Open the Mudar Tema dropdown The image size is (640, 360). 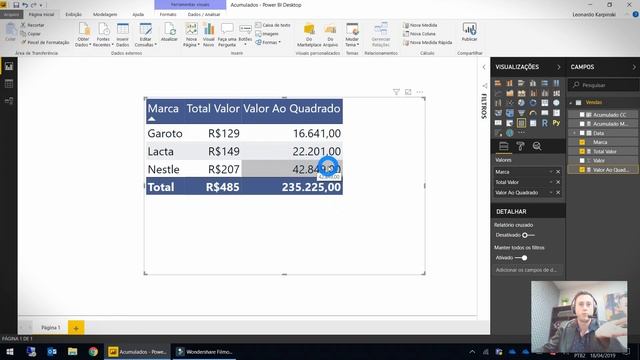[352, 42]
